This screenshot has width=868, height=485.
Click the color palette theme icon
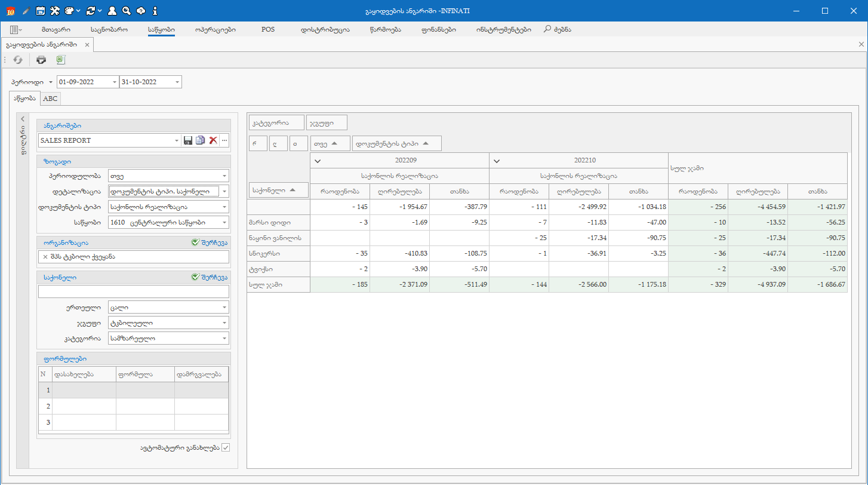tap(69, 11)
